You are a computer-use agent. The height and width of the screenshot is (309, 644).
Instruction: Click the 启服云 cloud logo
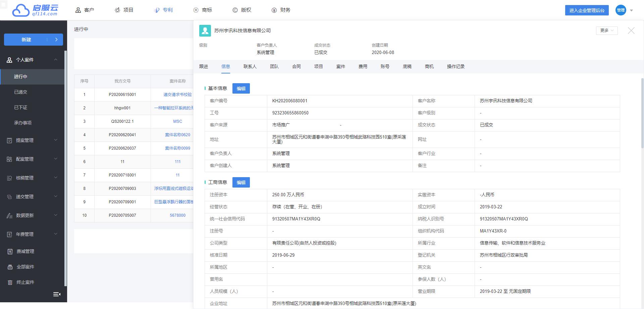coord(35,10)
